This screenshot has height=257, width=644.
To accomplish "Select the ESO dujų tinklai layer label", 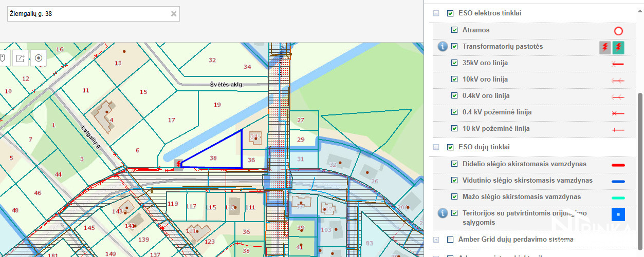I will 484,147.
